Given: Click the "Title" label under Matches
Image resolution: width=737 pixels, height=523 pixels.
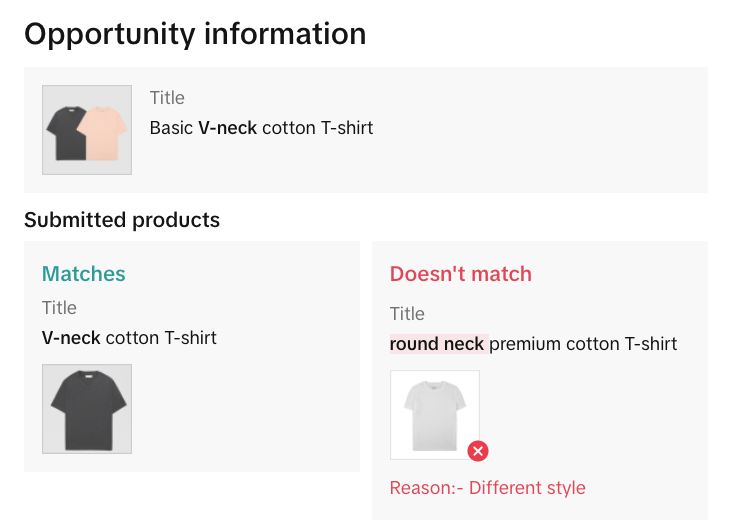Looking at the screenshot, I should click(59, 308).
